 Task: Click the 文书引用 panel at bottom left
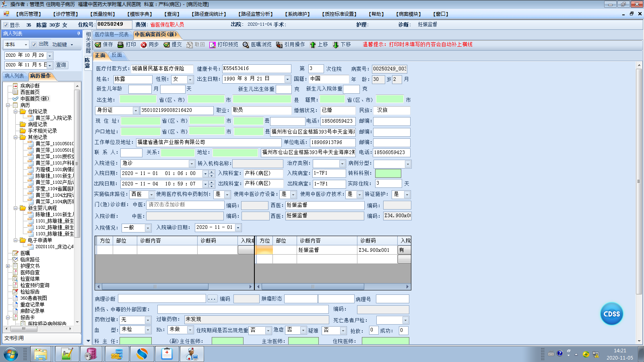pos(42,338)
